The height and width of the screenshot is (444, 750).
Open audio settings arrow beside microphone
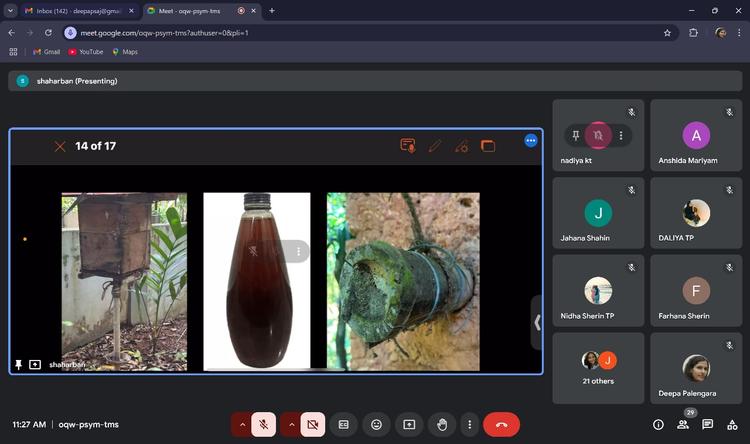click(x=241, y=424)
